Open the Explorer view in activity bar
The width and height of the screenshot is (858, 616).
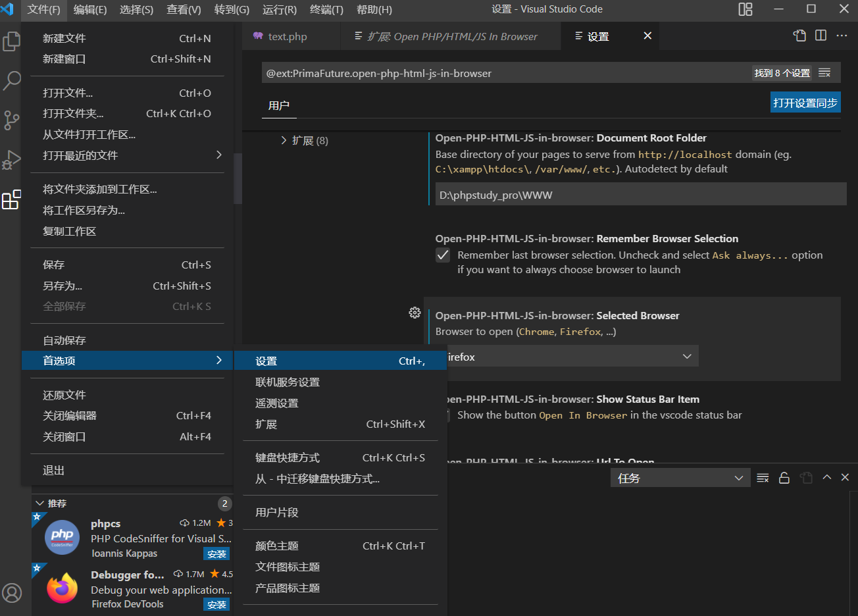(11, 41)
